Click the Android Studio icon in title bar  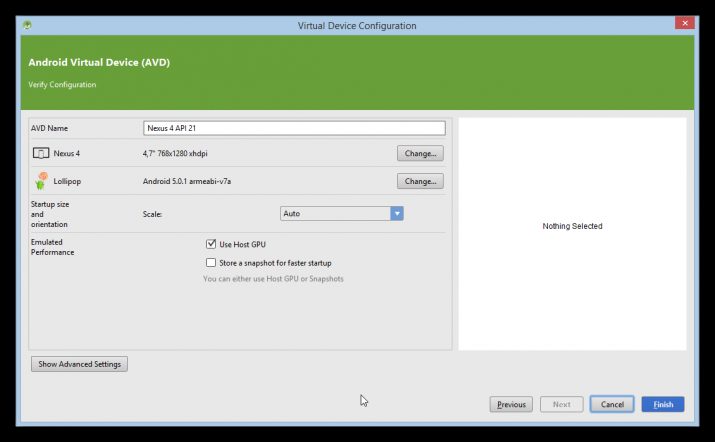[x=27, y=25]
